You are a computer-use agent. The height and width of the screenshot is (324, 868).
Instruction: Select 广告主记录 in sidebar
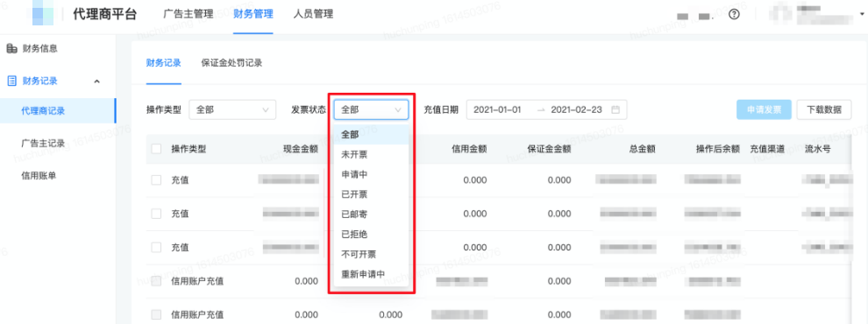43,143
